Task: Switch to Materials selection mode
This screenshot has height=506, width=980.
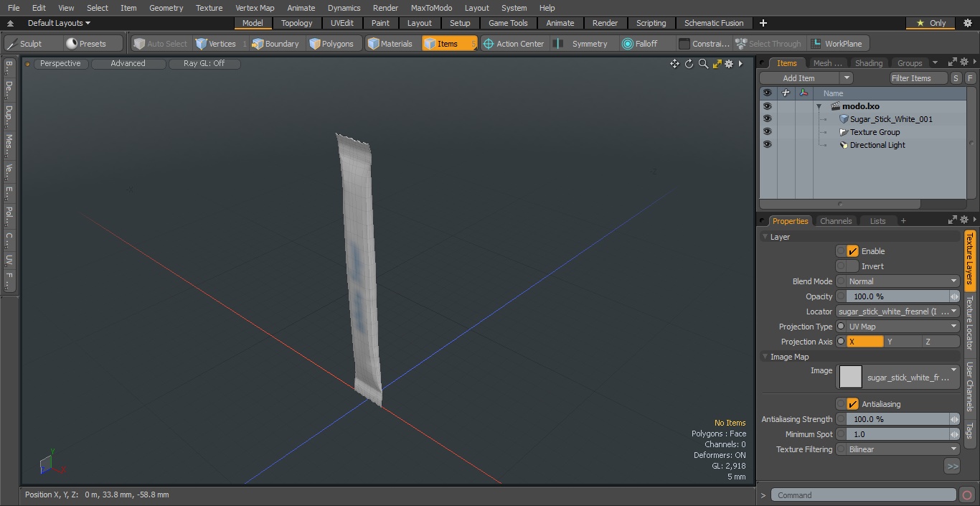Action: [x=391, y=44]
